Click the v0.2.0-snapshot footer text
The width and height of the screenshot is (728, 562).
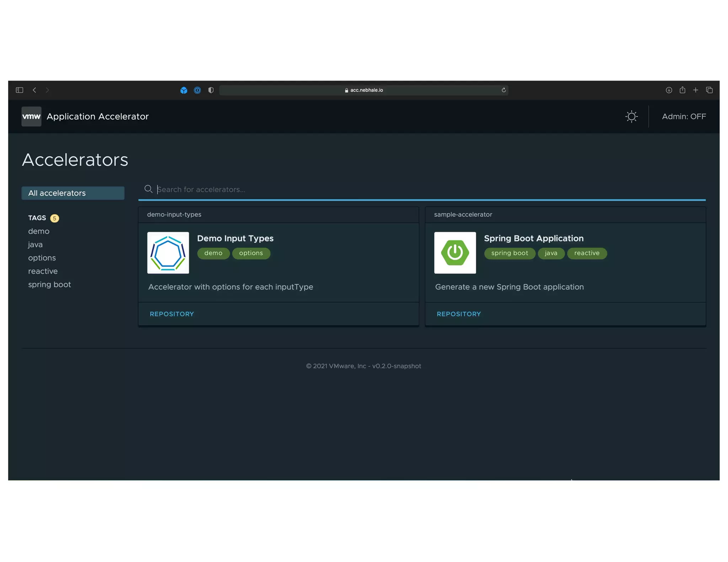coord(396,366)
